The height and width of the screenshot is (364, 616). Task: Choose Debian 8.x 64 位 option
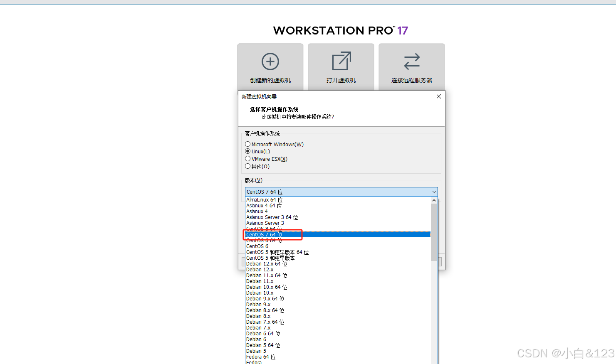(338, 310)
